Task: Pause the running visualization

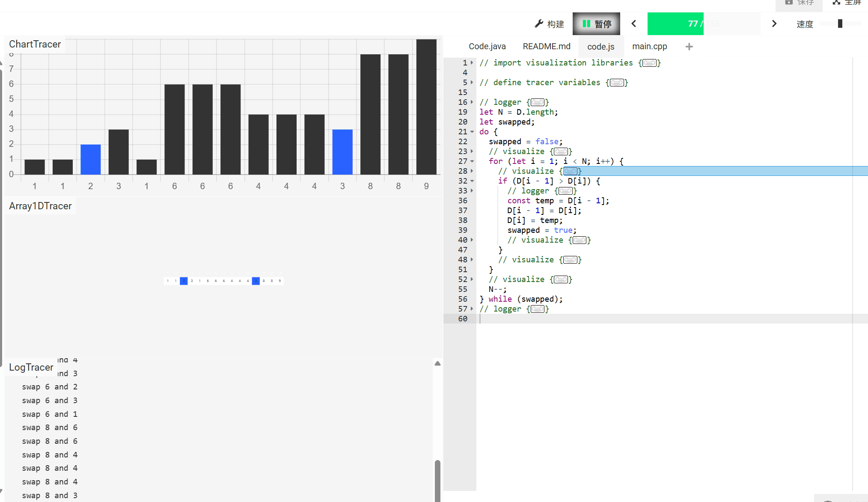Action: (x=596, y=24)
